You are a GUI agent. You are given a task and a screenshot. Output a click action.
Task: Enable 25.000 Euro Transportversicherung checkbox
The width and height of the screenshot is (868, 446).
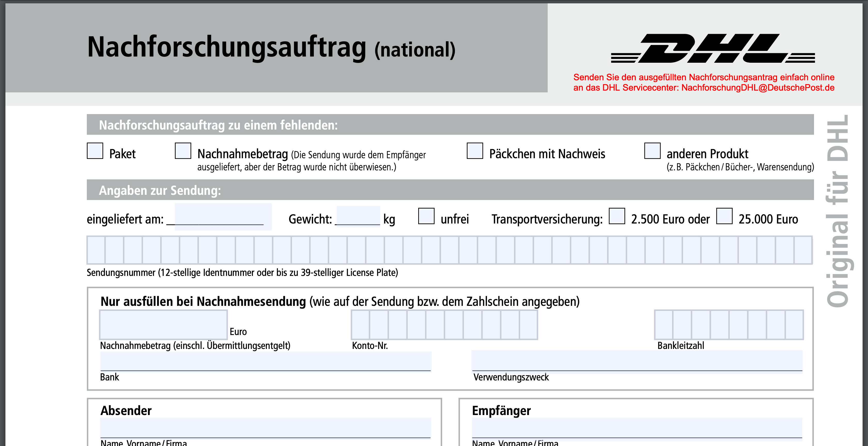click(x=724, y=216)
